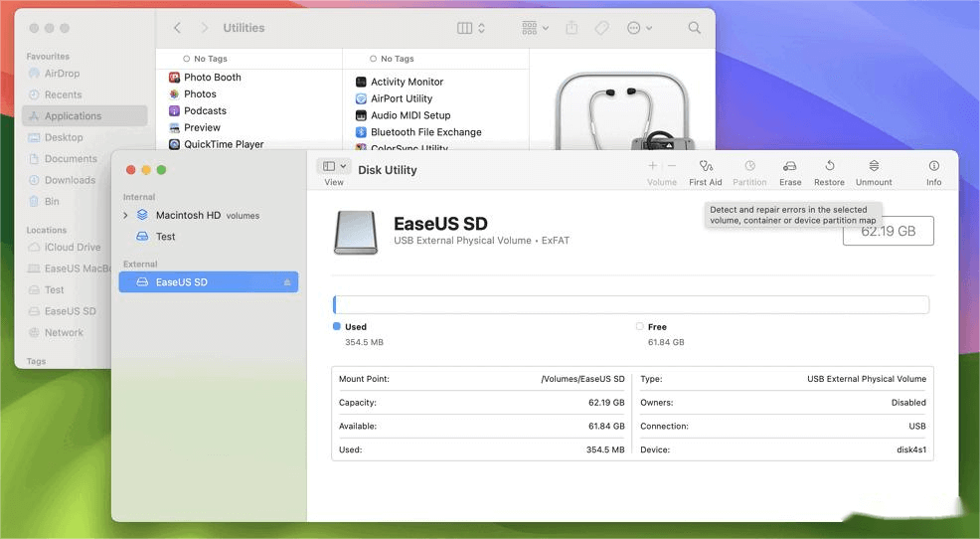This screenshot has height=539, width=980.
Task: Expand Macintosh HD volumes
Action: click(x=125, y=215)
